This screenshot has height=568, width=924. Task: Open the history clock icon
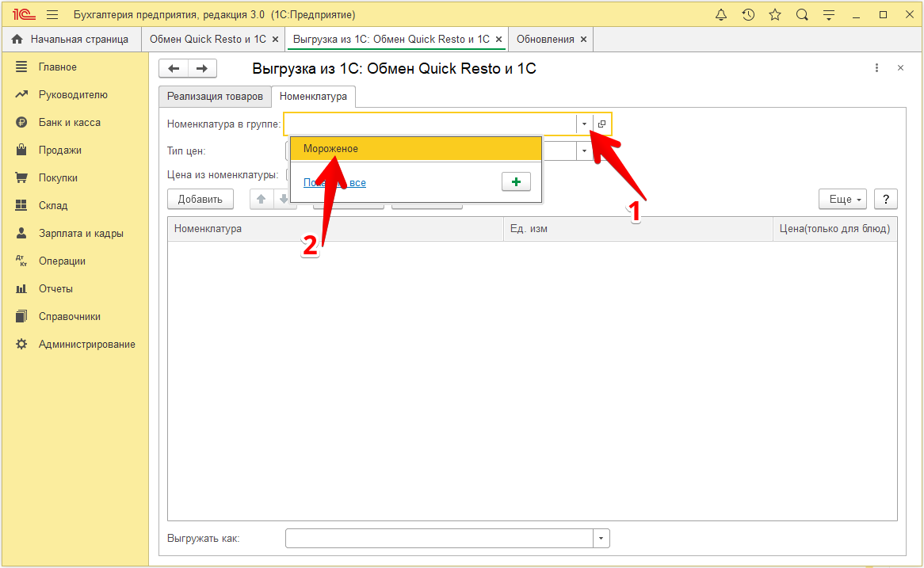click(x=748, y=15)
